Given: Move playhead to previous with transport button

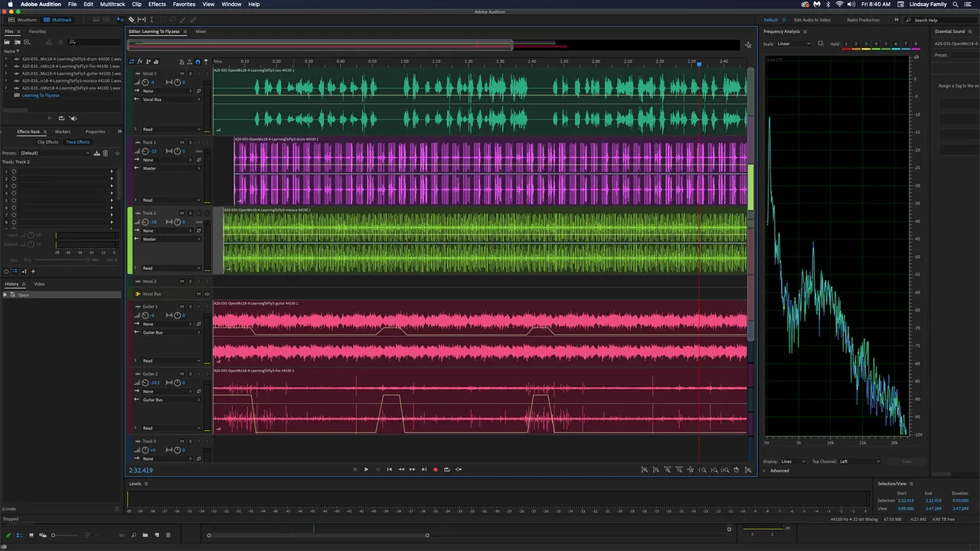Looking at the screenshot, I should (x=390, y=469).
